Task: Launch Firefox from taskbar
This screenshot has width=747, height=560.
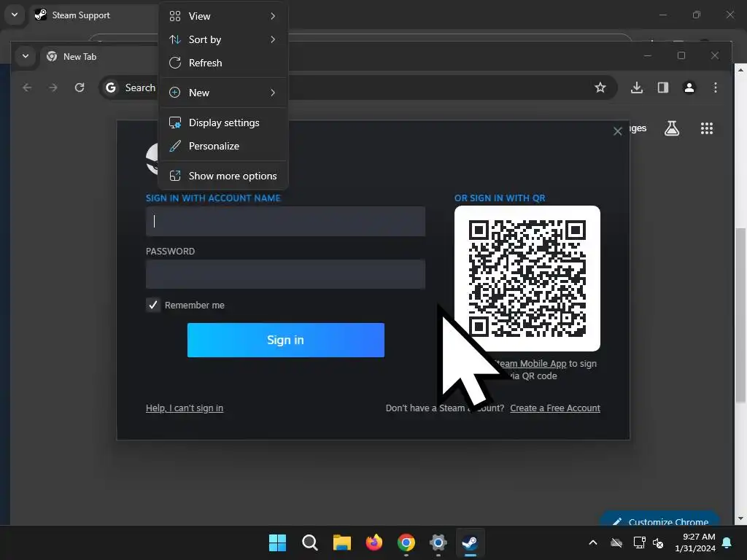Action: [374, 542]
